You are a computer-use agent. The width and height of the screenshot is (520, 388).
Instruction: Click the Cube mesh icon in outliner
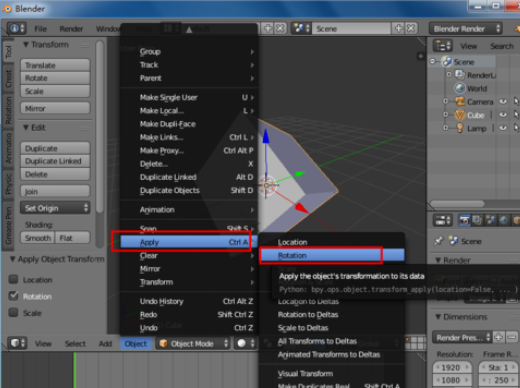(x=460, y=115)
